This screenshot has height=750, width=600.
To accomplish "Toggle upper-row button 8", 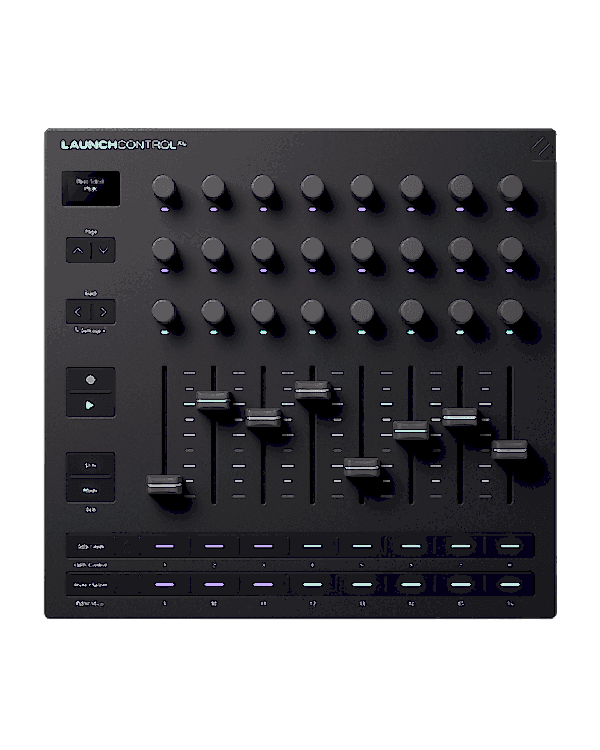I will coord(510,546).
